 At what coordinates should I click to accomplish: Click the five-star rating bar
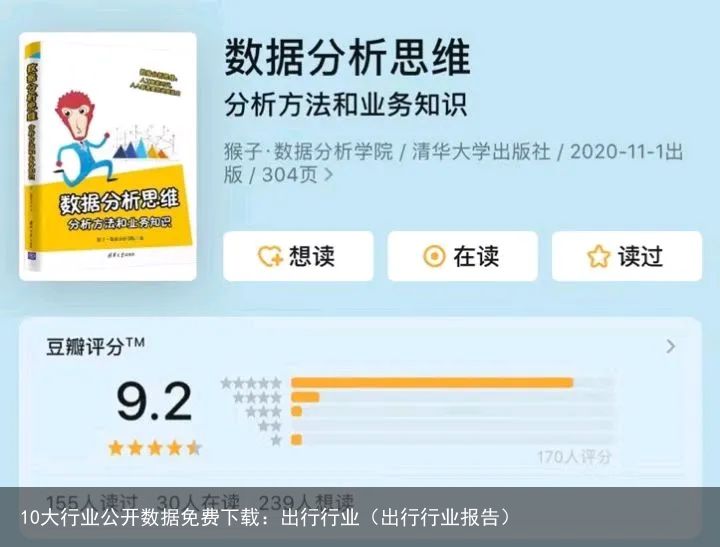pos(452,383)
